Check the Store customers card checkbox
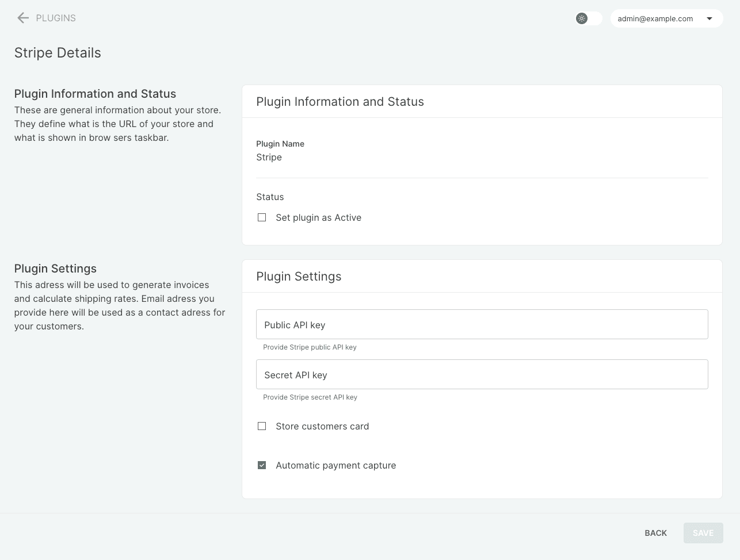This screenshot has height=560, width=740. coord(262,426)
